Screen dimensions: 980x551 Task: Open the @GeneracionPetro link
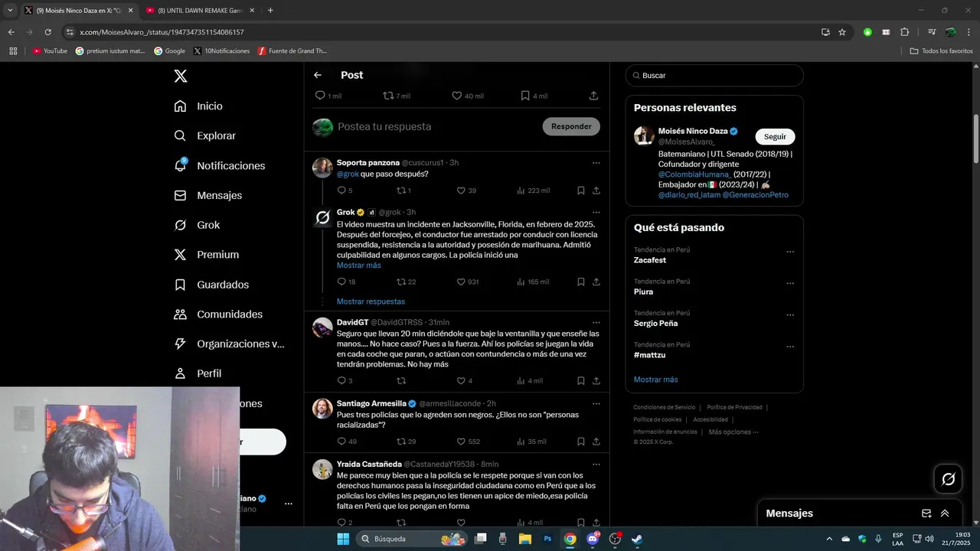click(x=756, y=194)
